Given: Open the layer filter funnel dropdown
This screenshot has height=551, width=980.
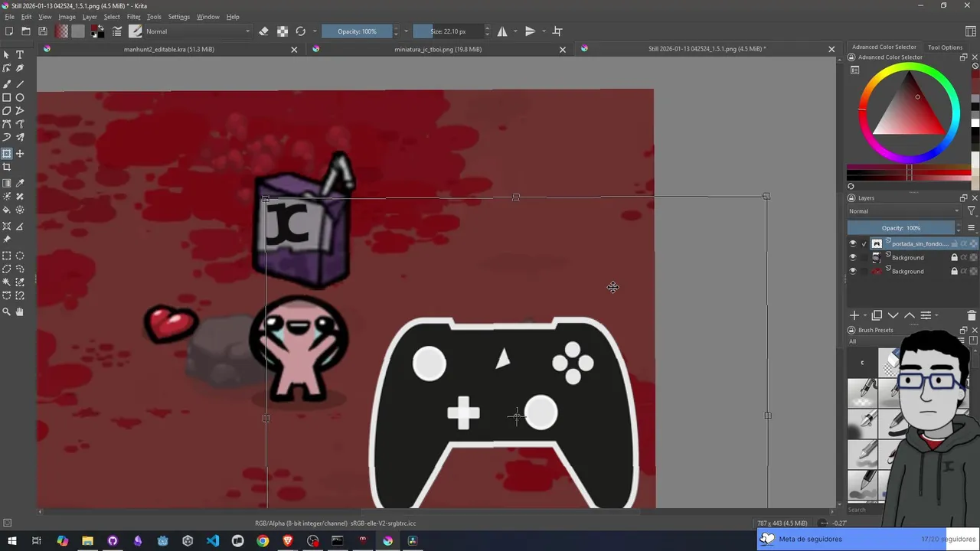Looking at the screenshot, I should click(972, 211).
